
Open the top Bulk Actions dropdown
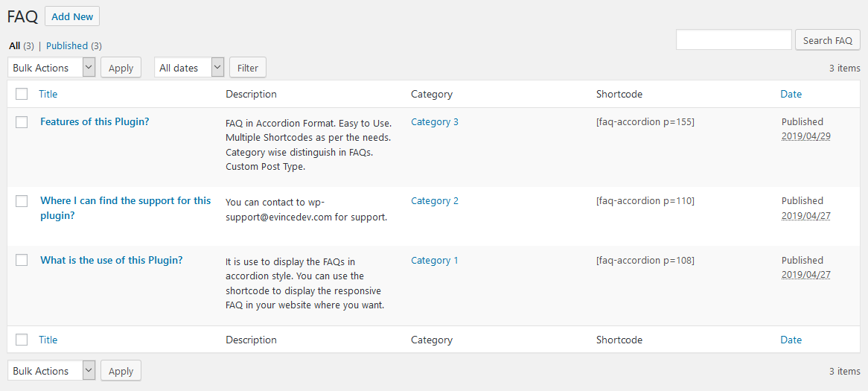tap(51, 68)
